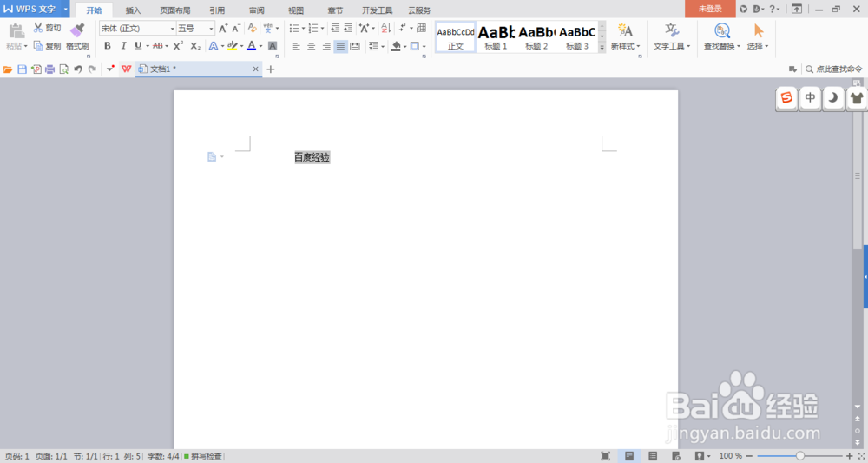Click the Paste (粘贴) clipboard icon

16,30
